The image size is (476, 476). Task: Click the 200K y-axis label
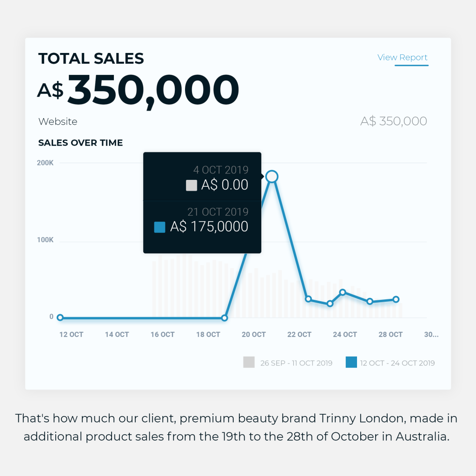pyautogui.click(x=45, y=163)
